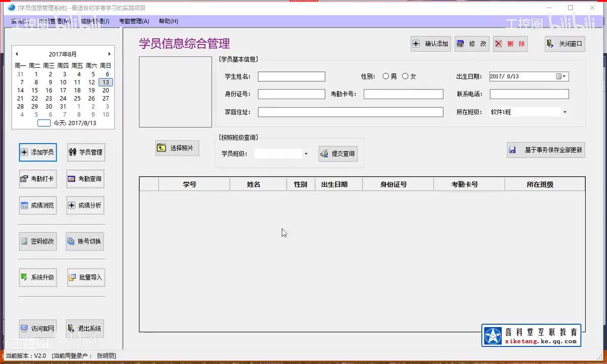607x364 pixels.
Task: Click in the 考勤卡号 input field
Action: tap(403, 94)
